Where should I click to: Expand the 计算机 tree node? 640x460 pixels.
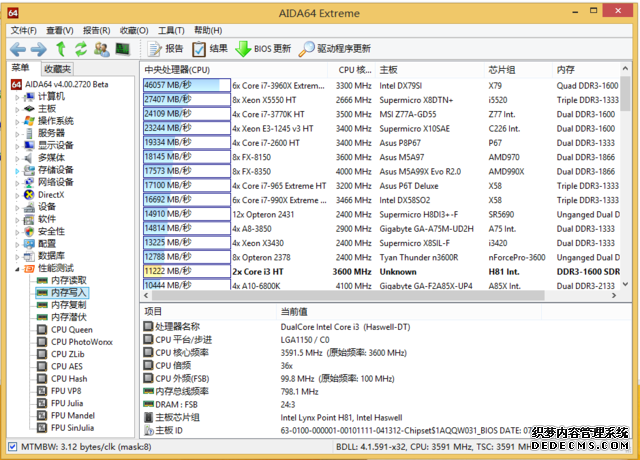pos(17,97)
